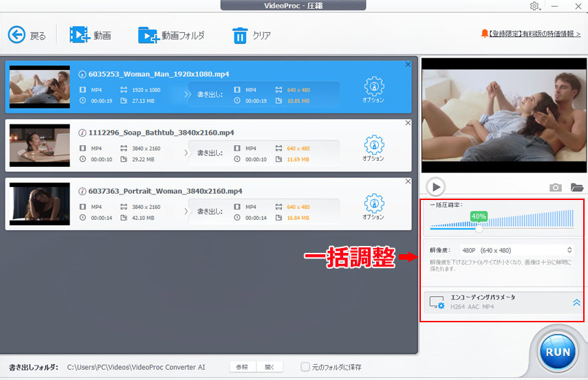Click the output folder path text
Image resolution: width=588 pixels, height=380 pixels.
click(136, 367)
